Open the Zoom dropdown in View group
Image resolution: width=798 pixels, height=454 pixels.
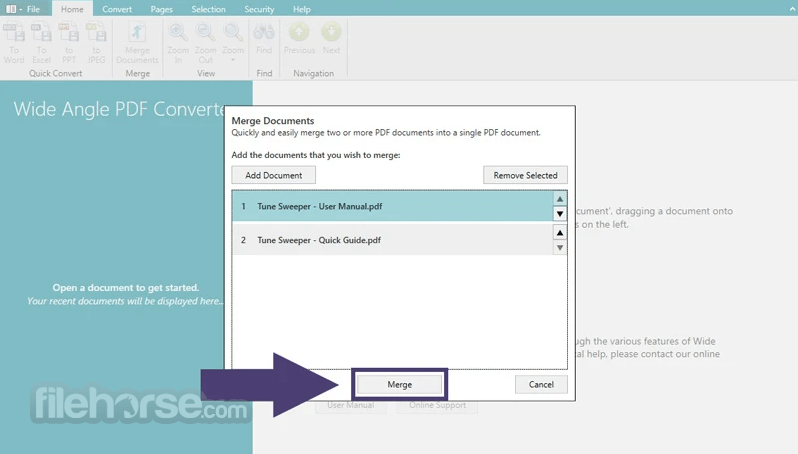point(233,43)
